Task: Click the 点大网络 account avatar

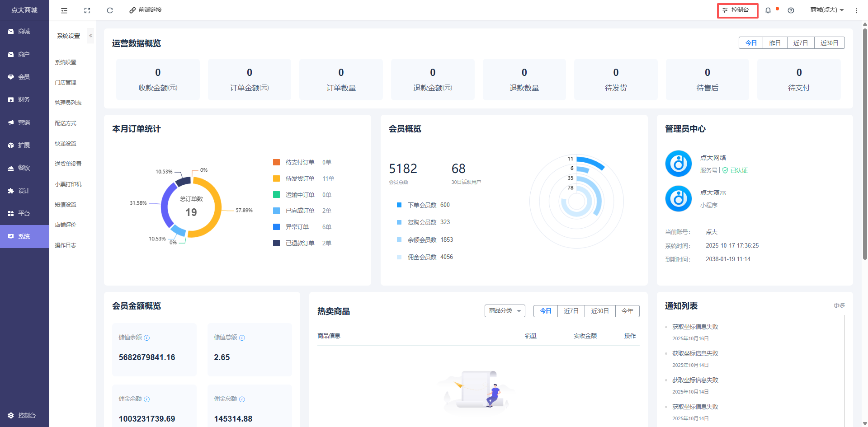Action: pyautogui.click(x=678, y=164)
